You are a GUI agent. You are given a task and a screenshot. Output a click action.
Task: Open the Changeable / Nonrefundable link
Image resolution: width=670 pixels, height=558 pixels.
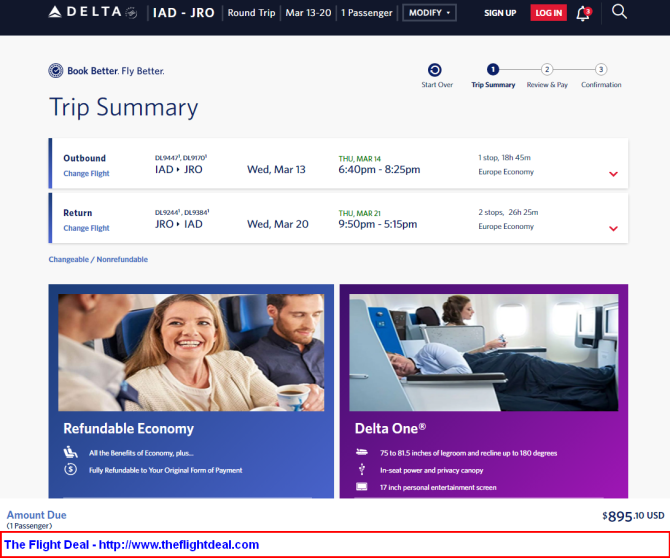click(x=98, y=259)
